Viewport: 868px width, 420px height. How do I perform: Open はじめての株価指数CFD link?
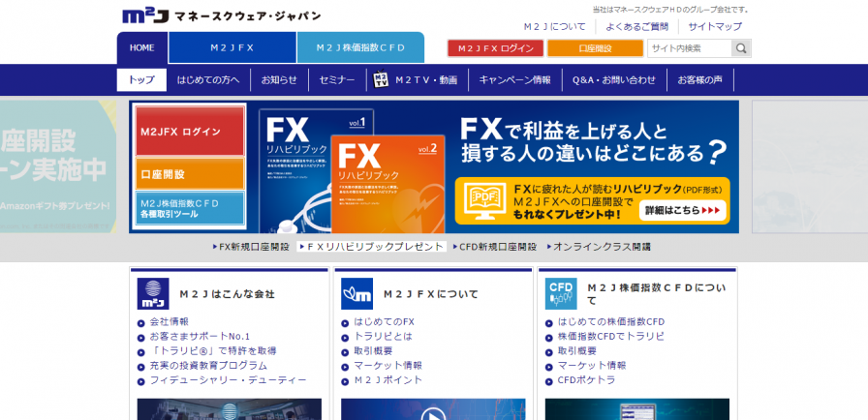click(611, 321)
